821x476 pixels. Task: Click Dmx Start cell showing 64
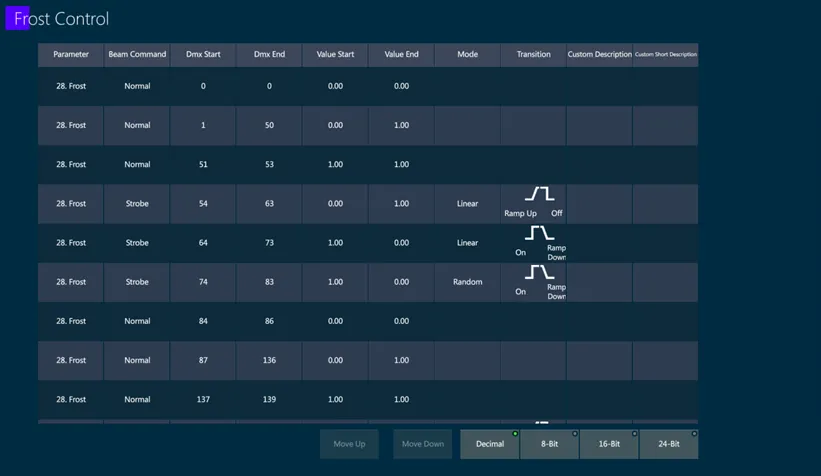203,243
